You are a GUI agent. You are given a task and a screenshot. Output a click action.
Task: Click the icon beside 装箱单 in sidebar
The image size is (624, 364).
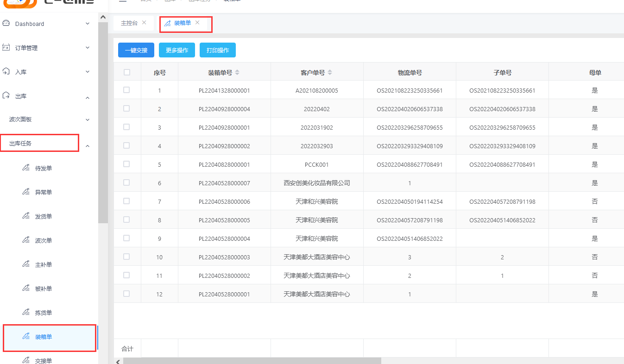pyautogui.click(x=26, y=336)
